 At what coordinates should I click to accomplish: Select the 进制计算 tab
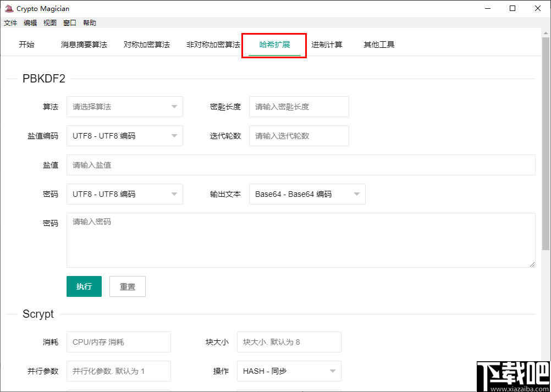327,45
